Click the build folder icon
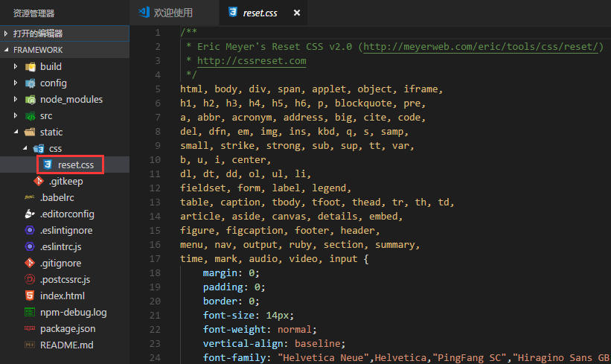Viewport: 611px width, 364px height. coord(31,67)
